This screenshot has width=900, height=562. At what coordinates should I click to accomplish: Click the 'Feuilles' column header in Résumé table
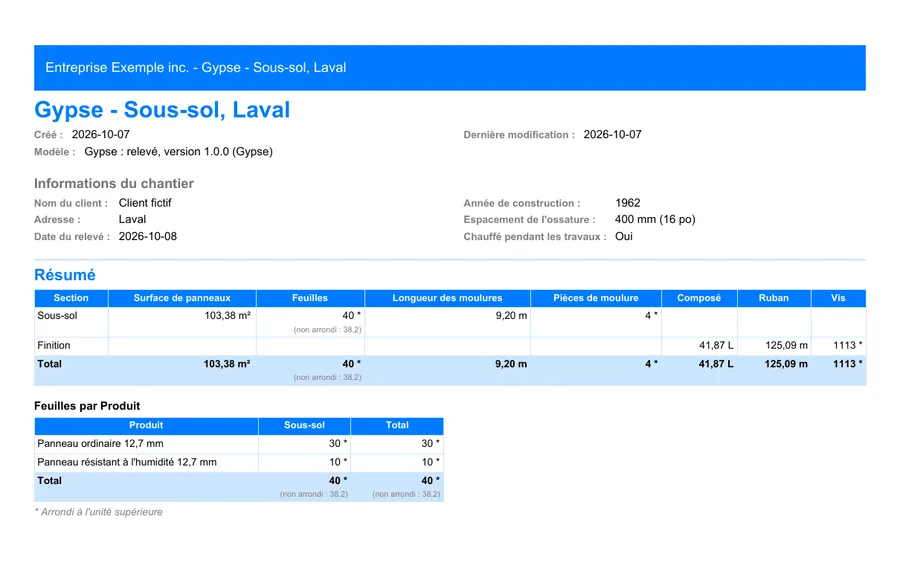click(310, 298)
